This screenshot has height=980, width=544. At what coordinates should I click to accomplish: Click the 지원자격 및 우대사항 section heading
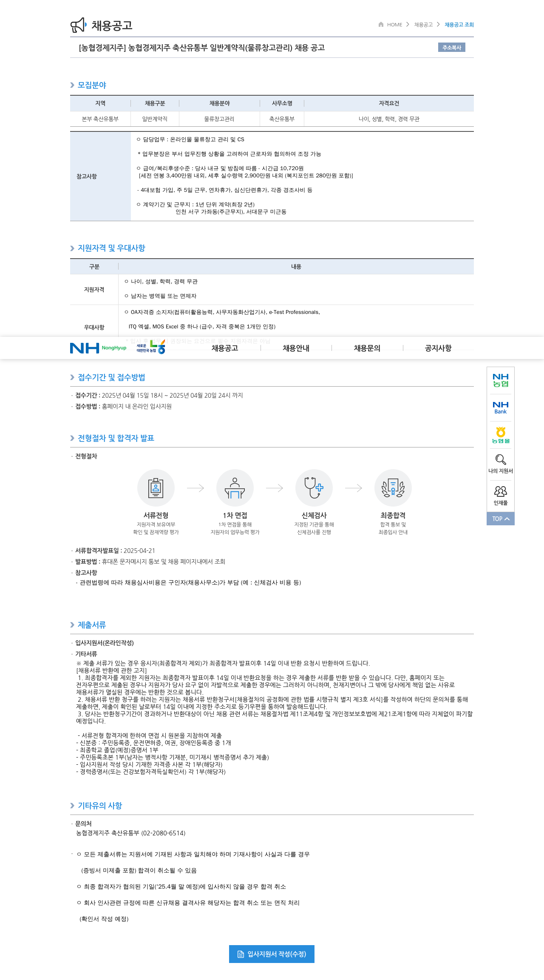(x=111, y=248)
